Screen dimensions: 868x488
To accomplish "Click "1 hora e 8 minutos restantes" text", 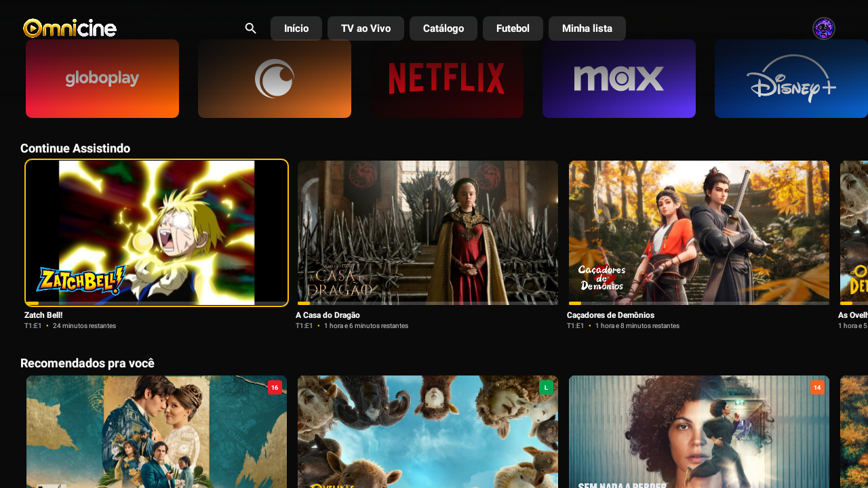I will (x=637, y=326).
